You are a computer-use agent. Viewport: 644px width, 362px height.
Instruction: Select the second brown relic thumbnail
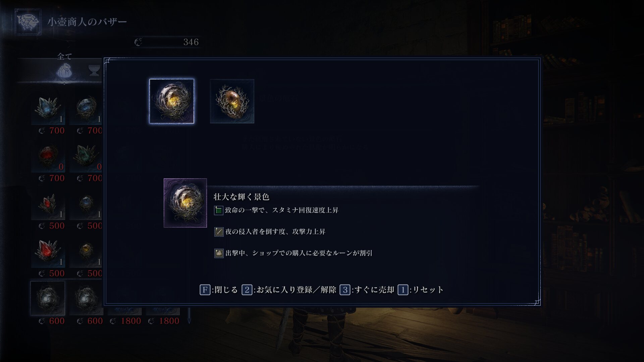coord(232,101)
